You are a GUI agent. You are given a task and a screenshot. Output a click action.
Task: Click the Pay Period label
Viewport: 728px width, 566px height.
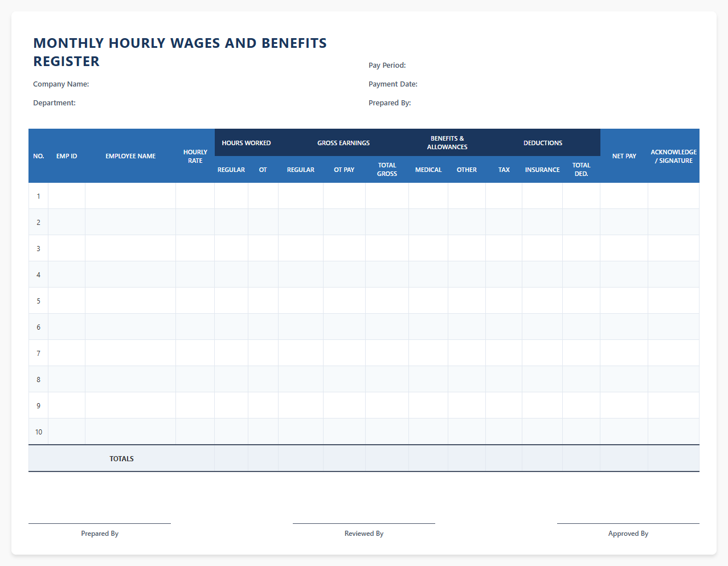click(387, 65)
